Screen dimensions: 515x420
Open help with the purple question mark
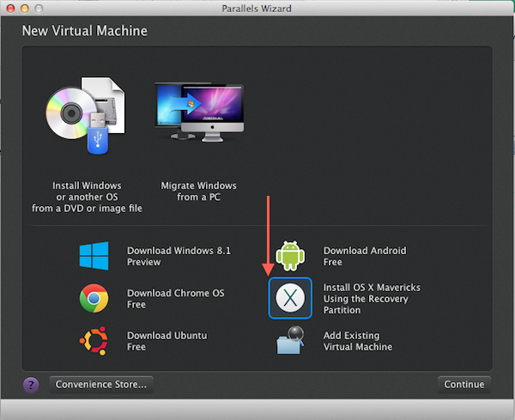click(31, 385)
